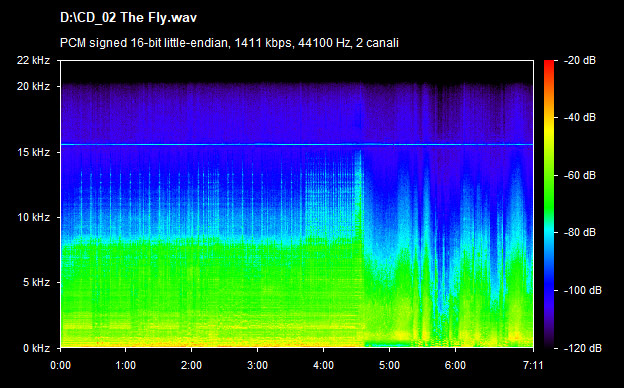Image resolution: width=624 pixels, height=388 pixels.
Task: Select the 5:00 time marker
Action: [x=389, y=365]
